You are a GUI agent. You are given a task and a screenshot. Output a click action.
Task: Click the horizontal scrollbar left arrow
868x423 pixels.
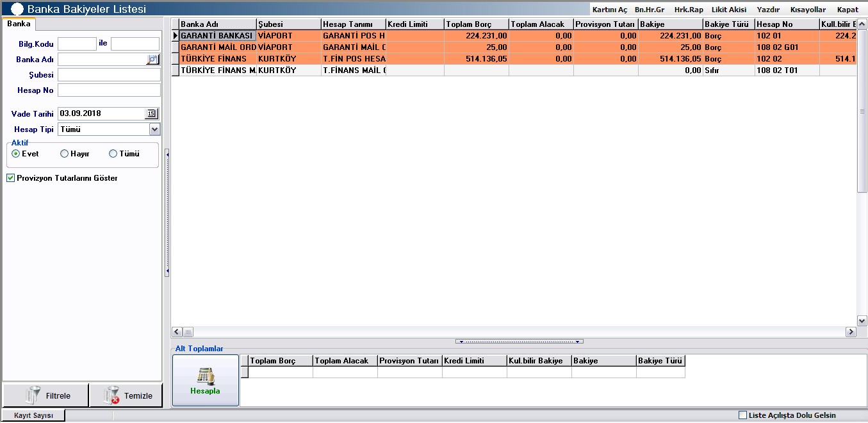tap(177, 332)
